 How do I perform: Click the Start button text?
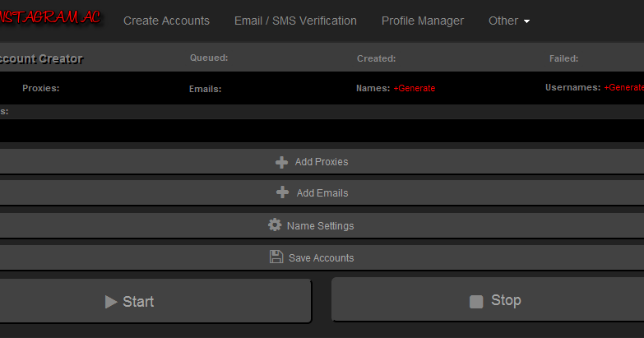click(x=138, y=302)
